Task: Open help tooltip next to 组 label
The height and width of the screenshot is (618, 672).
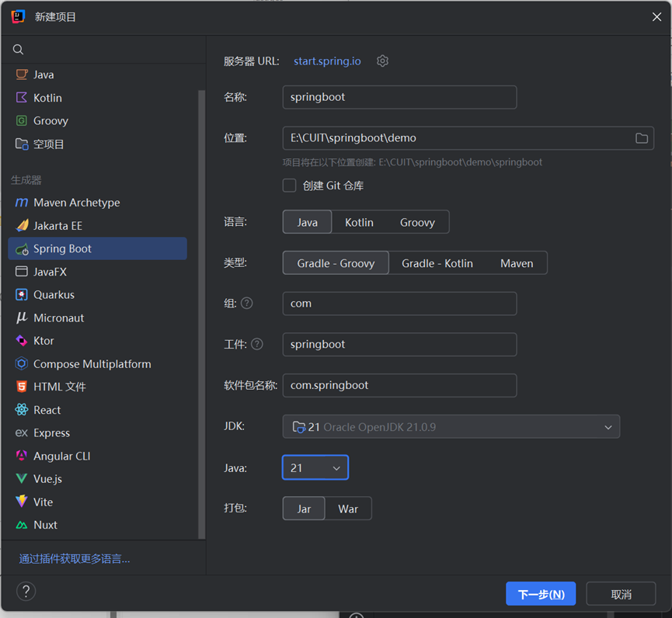Action: (247, 304)
